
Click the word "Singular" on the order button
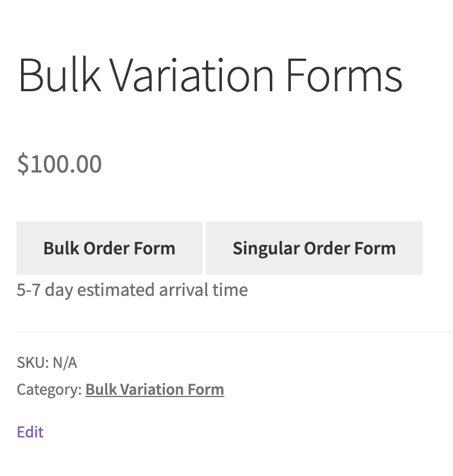click(x=266, y=249)
